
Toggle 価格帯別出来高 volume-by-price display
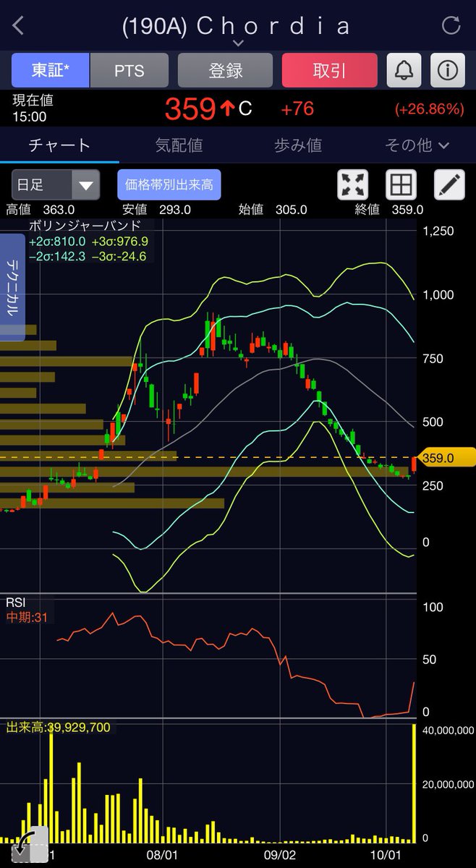click(x=169, y=185)
